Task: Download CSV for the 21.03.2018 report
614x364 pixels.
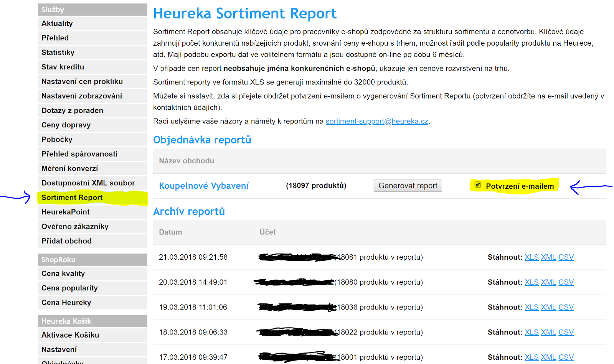Action: pos(566,257)
